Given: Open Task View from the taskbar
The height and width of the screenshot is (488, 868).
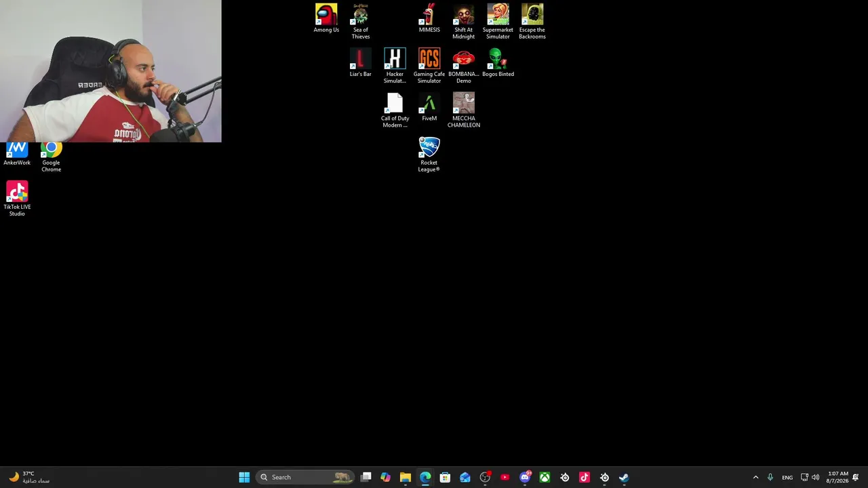Looking at the screenshot, I should 366,477.
